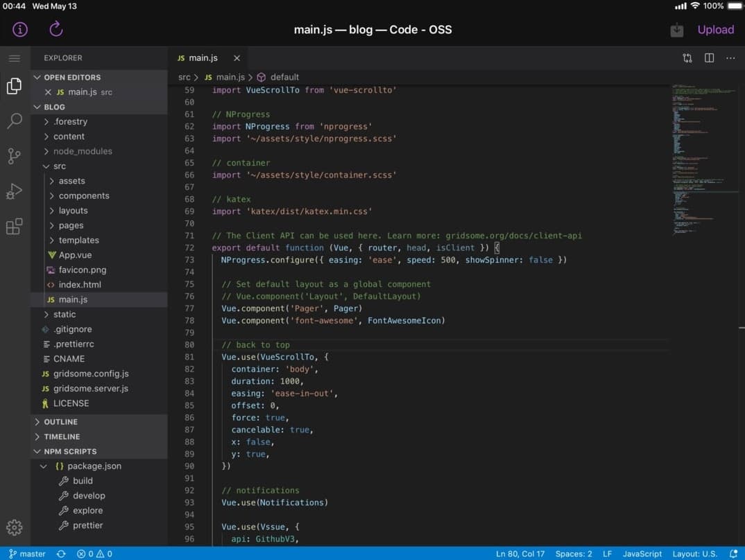Click the reload icon in top bar
This screenshot has width=745, height=560.
[x=56, y=29]
